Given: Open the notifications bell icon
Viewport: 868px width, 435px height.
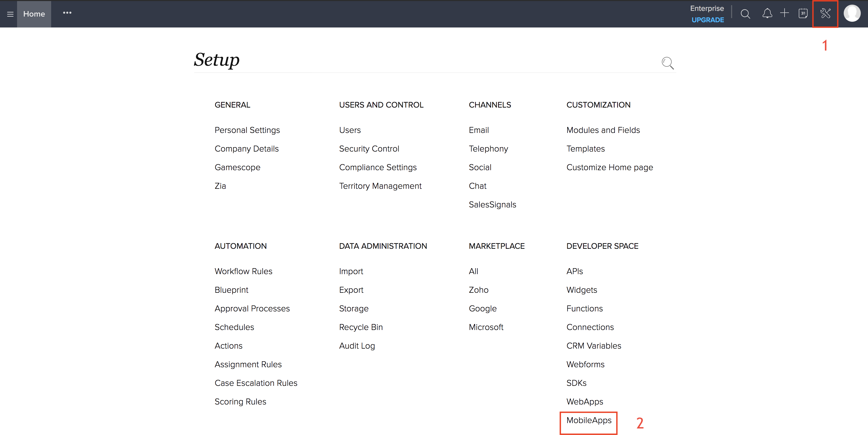Looking at the screenshot, I should click(767, 14).
